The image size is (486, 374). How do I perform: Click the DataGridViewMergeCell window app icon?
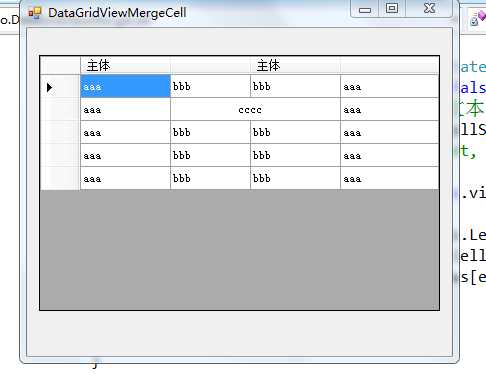click(x=35, y=13)
